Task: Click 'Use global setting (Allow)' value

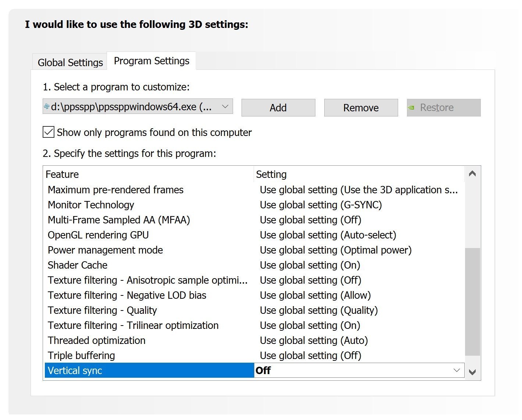Action: pyautogui.click(x=315, y=295)
